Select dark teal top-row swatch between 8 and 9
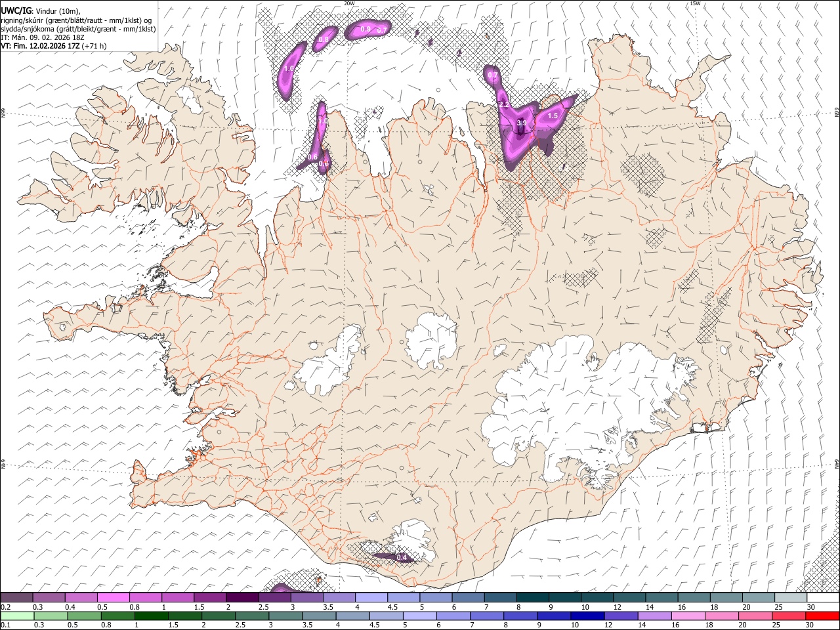Viewport: 840px width, 630px height. pos(534,598)
